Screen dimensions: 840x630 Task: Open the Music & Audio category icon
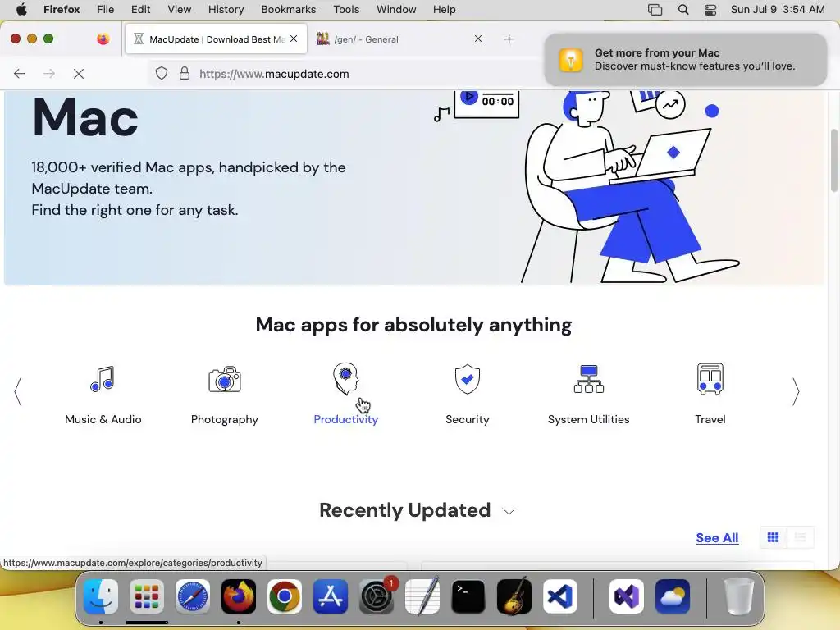tap(103, 379)
